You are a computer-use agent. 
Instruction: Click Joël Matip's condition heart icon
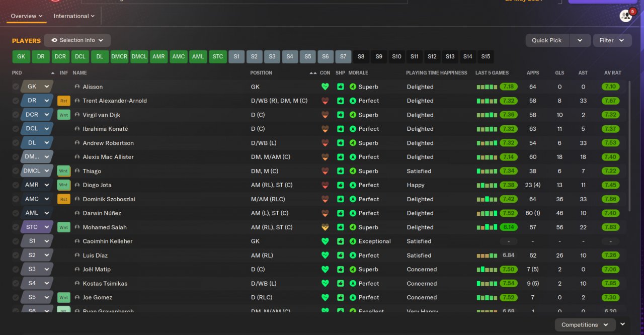[325, 270]
